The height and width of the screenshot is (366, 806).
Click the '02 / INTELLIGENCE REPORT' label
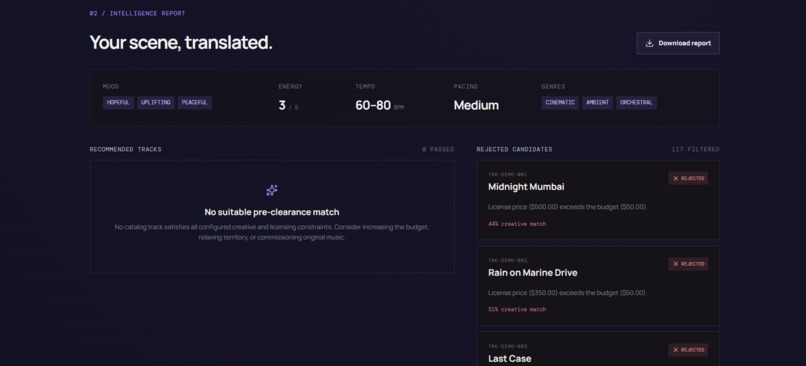[x=137, y=13]
